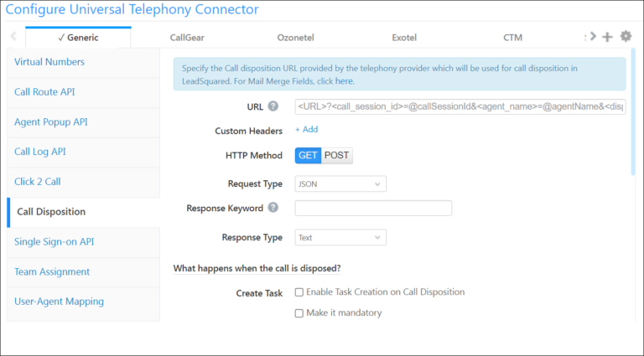644x356 pixels.
Task: Open the Response Type Text dropdown
Action: point(340,237)
